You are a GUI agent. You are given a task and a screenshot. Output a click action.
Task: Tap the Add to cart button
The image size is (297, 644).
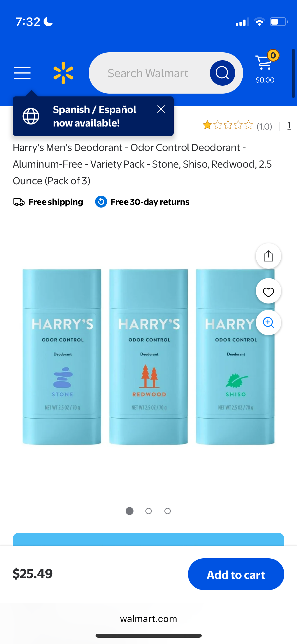(x=236, y=574)
